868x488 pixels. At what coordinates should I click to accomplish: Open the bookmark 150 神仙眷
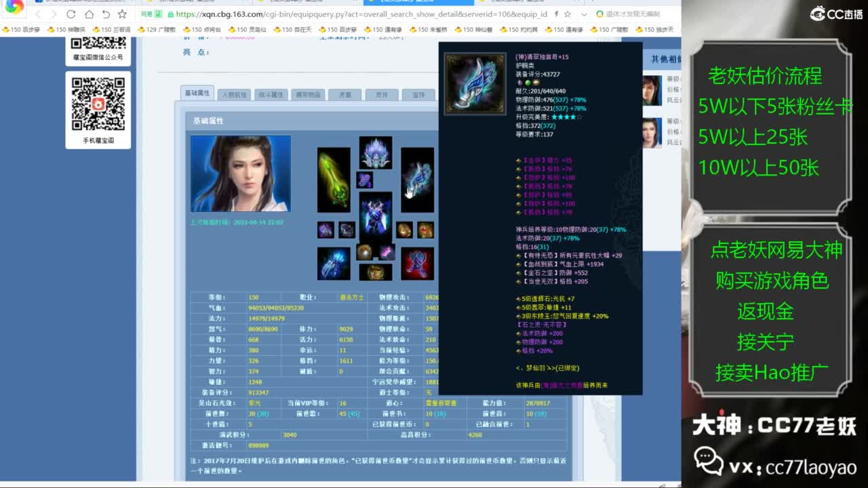(x=474, y=30)
